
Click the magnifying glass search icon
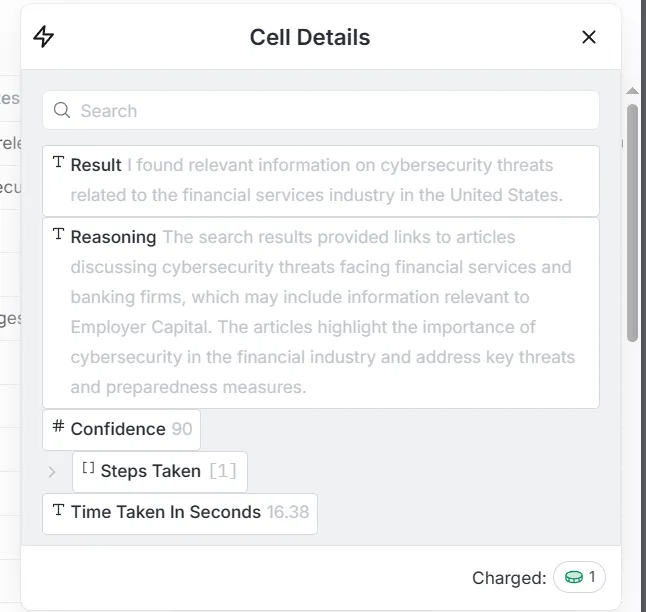click(62, 110)
